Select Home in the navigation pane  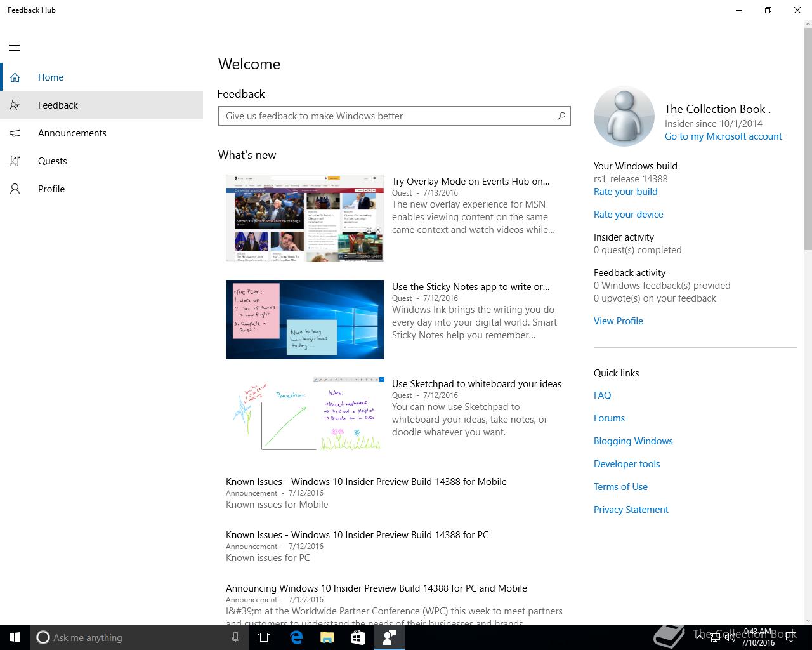click(101, 77)
